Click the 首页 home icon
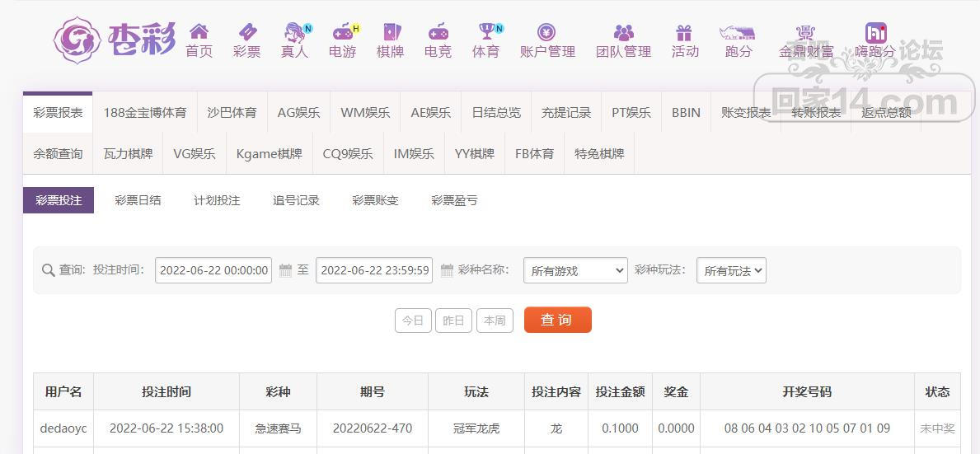 click(199, 32)
